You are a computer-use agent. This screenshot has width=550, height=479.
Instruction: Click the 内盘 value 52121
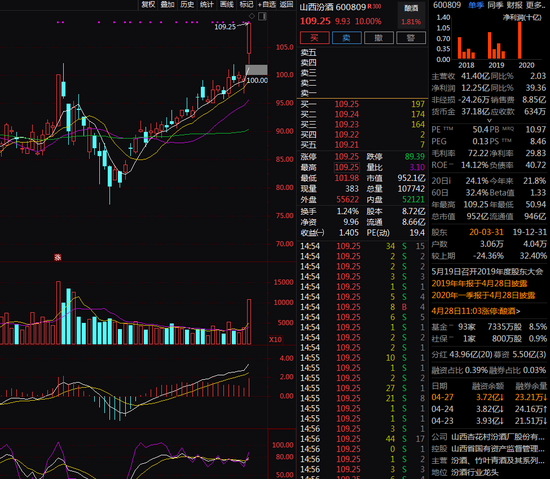point(414,199)
